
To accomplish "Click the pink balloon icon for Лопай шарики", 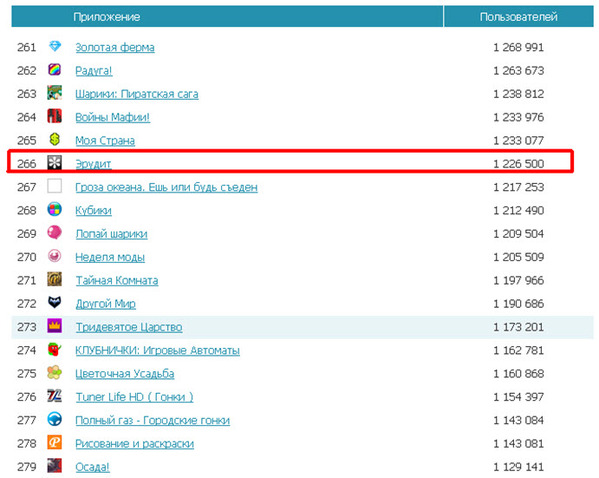I will pyautogui.click(x=55, y=233).
